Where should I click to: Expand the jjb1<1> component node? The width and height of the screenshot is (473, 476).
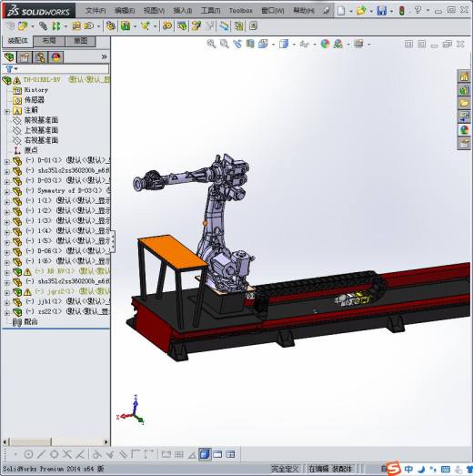[x=6, y=302]
